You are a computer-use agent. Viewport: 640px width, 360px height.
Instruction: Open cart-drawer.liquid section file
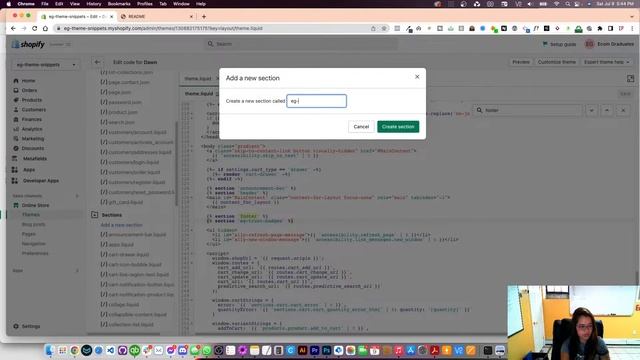(129, 255)
